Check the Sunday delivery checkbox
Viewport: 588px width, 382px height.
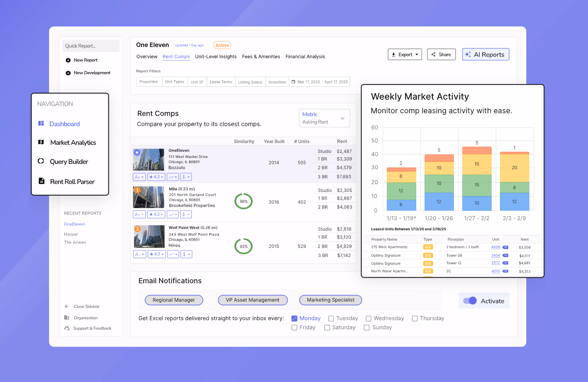(x=367, y=328)
